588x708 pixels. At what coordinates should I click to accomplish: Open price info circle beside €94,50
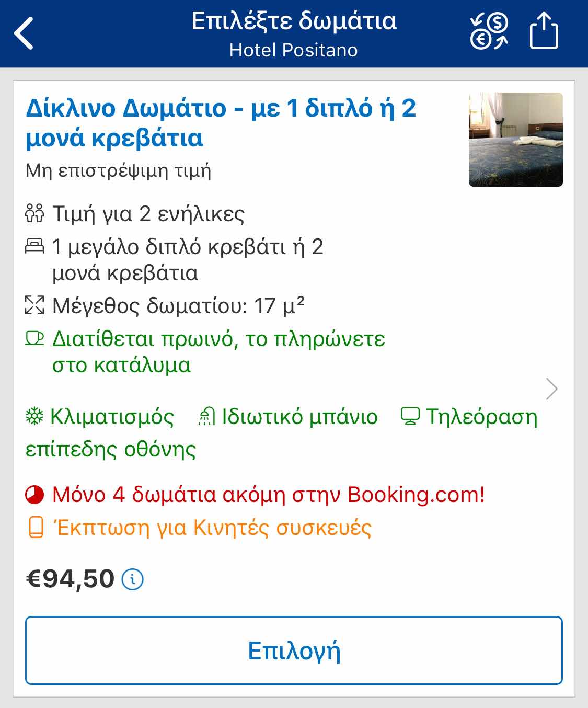[132, 579]
